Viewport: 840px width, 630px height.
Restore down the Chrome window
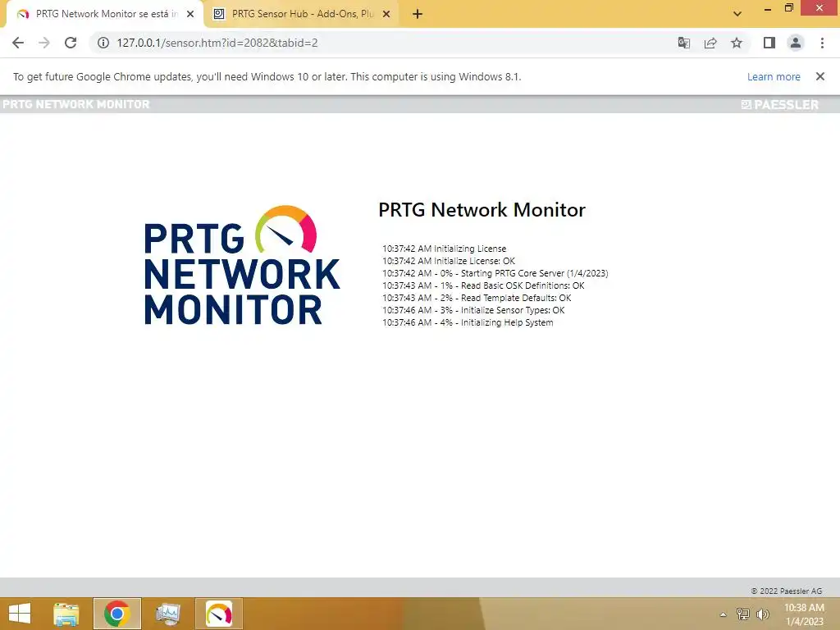(788, 8)
